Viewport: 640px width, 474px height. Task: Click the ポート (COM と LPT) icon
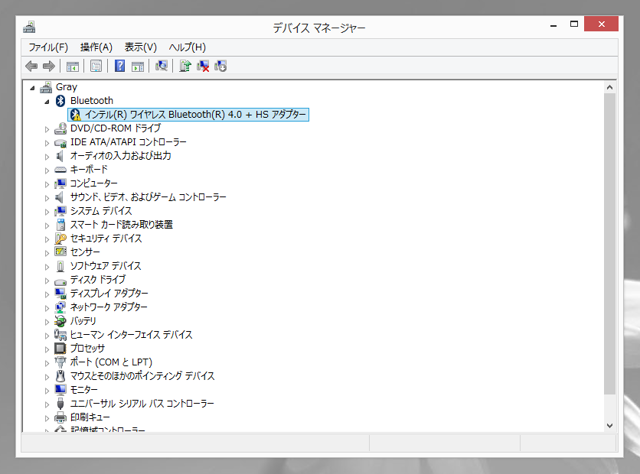[60, 362]
